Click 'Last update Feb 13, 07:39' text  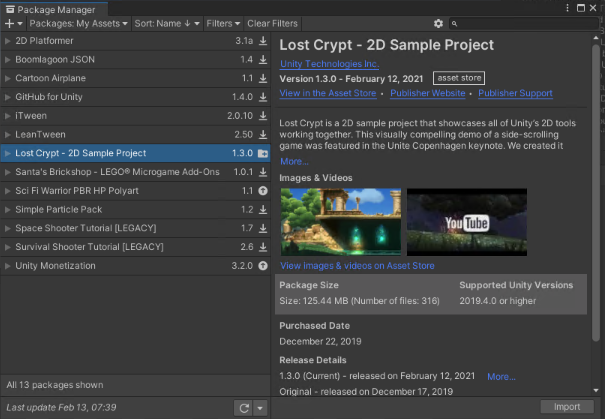pyautogui.click(x=61, y=407)
